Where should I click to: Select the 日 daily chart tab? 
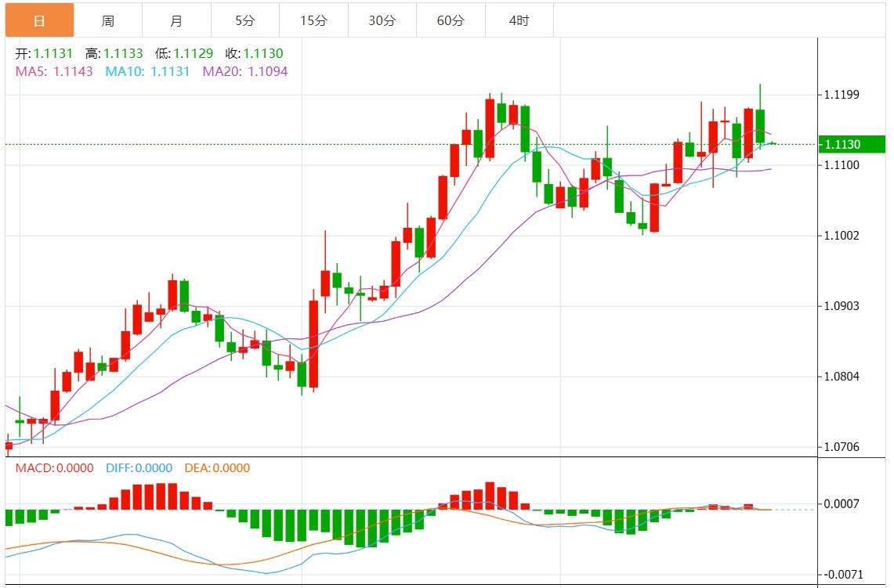(39, 21)
